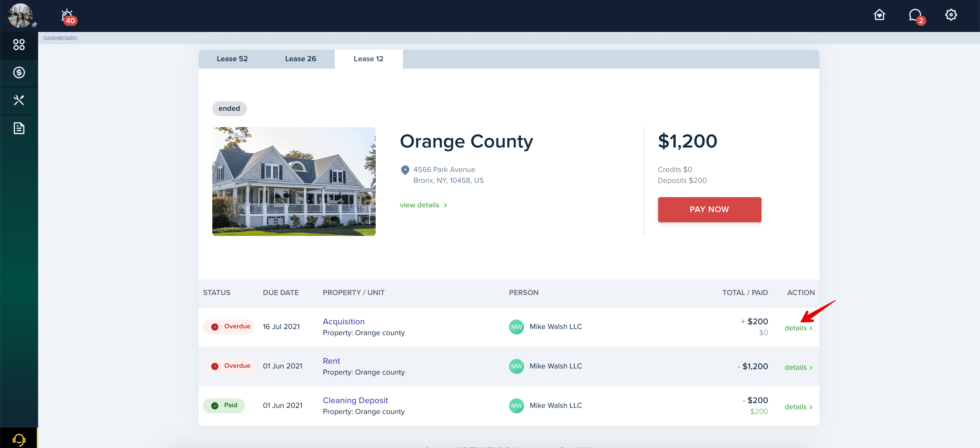The height and width of the screenshot is (448, 980).
Task: Open the view details link for Orange County
Action: pos(423,205)
